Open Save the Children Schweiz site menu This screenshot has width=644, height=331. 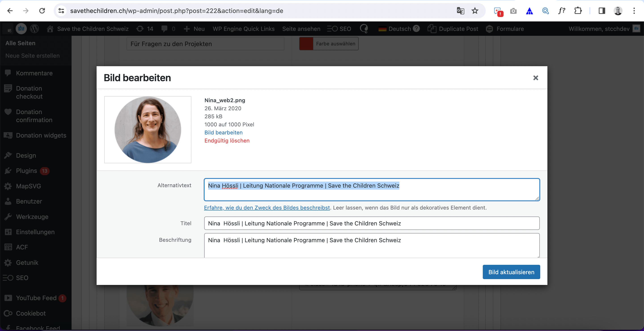tap(87, 29)
